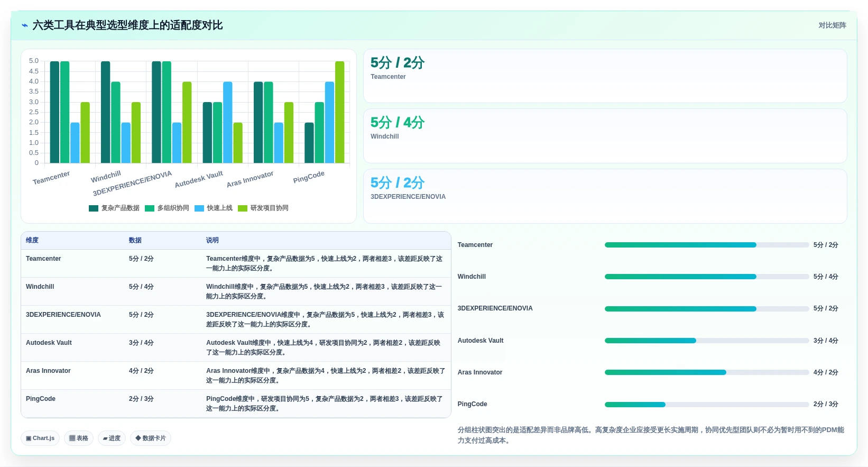Click the dark teal 复杂产品数据 legend swatch
Image resolution: width=868 pixels, height=467 pixels.
94,208
